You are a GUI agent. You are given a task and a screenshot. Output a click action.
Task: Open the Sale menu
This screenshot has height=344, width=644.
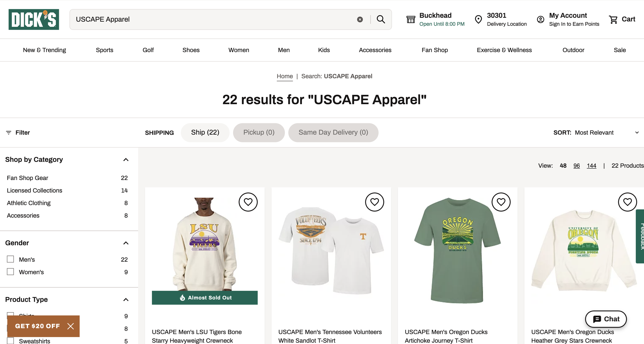click(620, 50)
